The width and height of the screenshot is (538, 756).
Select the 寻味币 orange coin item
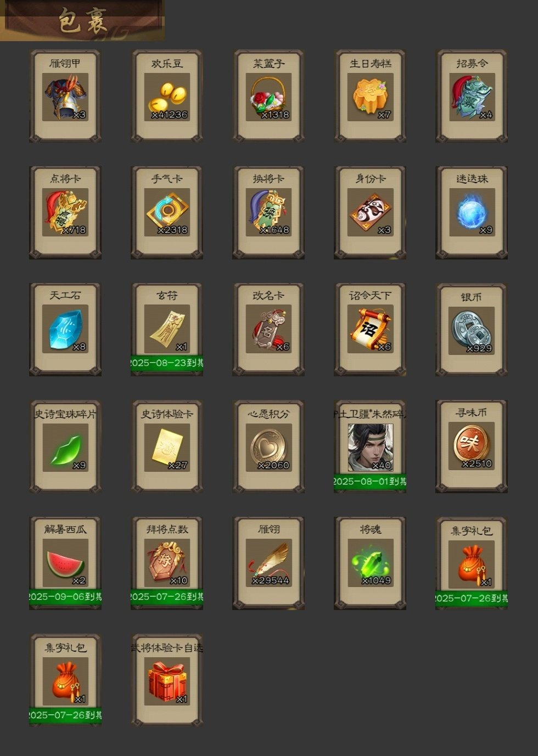472,446
